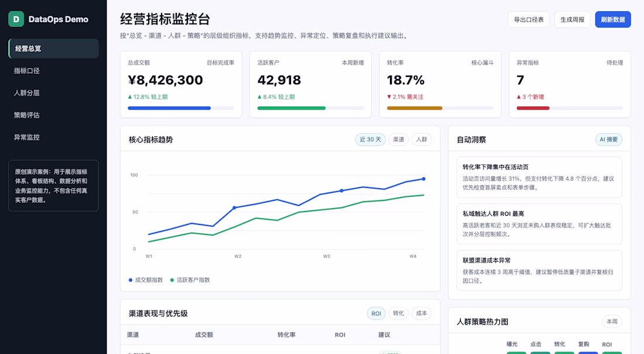
Task: Select the ROI tab in 渠道表现与优先级
Action: pos(376,314)
